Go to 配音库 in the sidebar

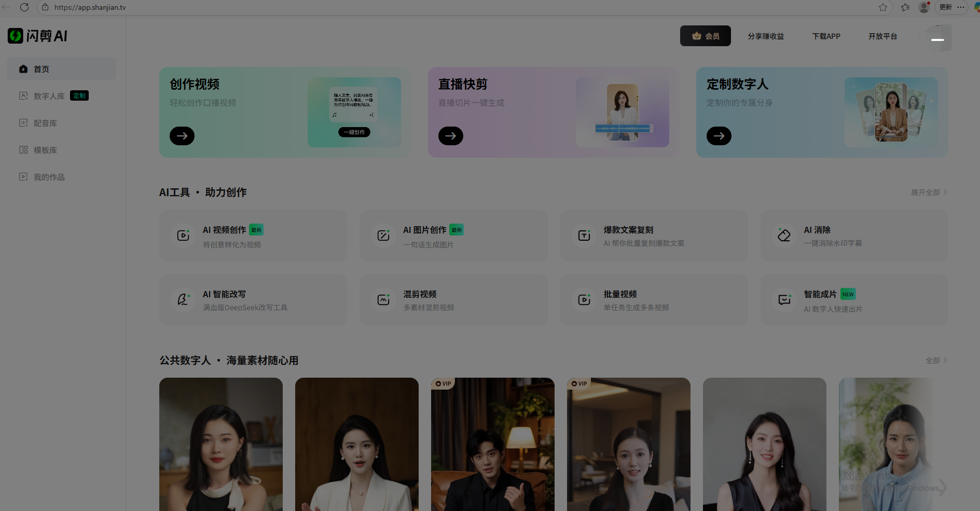(45, 123)
